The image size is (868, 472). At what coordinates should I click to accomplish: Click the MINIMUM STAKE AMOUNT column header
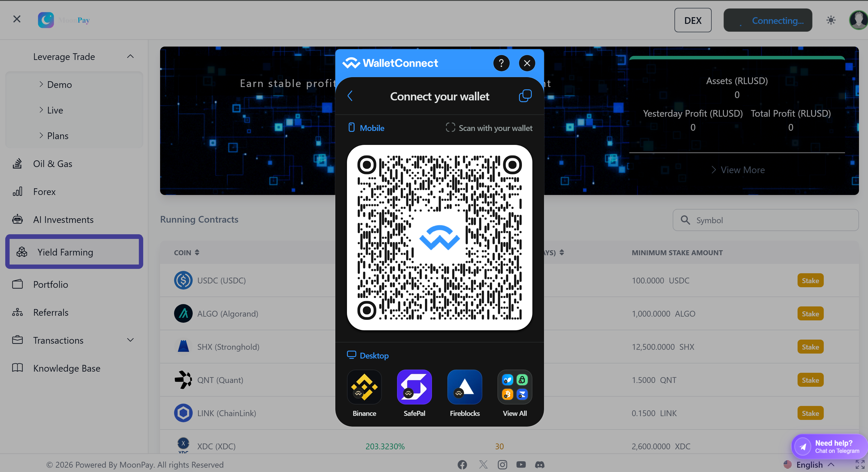pos(677,252)
